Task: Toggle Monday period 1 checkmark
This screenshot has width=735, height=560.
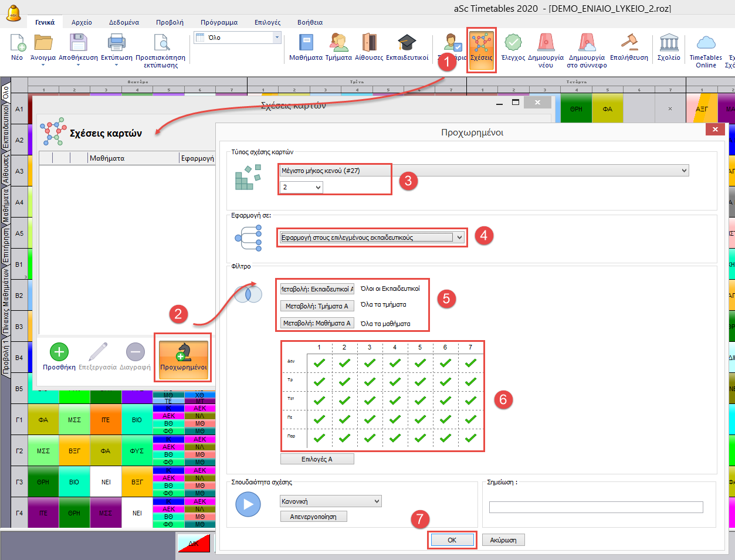Action: click(x=319, y=363)
